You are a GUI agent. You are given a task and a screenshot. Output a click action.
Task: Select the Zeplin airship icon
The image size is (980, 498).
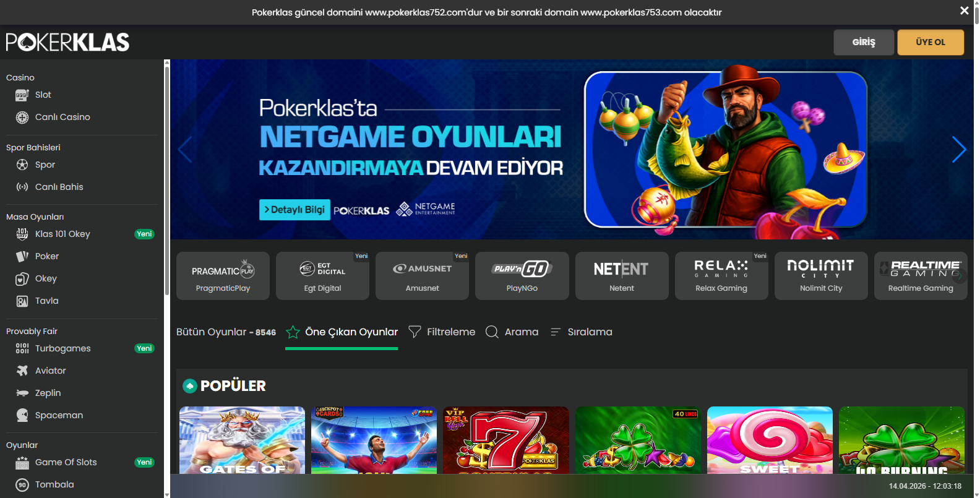click(x=22, y=393)
